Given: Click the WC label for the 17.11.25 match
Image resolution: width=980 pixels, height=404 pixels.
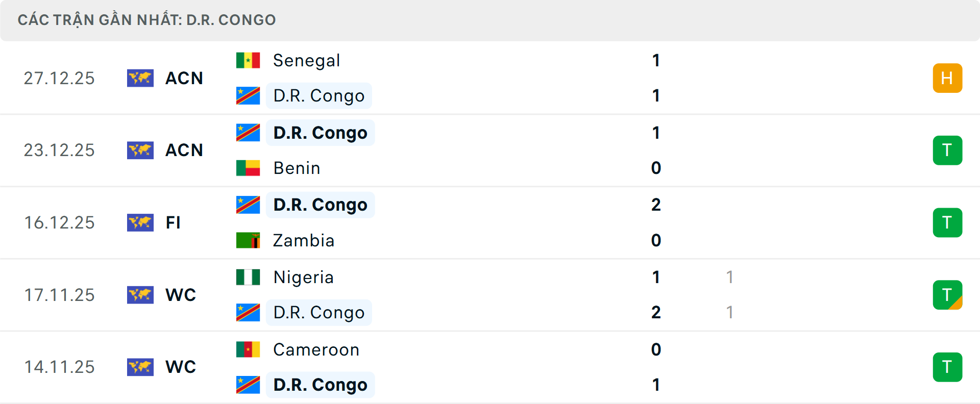Looking at the screenshot, I should tap(181, 295).
